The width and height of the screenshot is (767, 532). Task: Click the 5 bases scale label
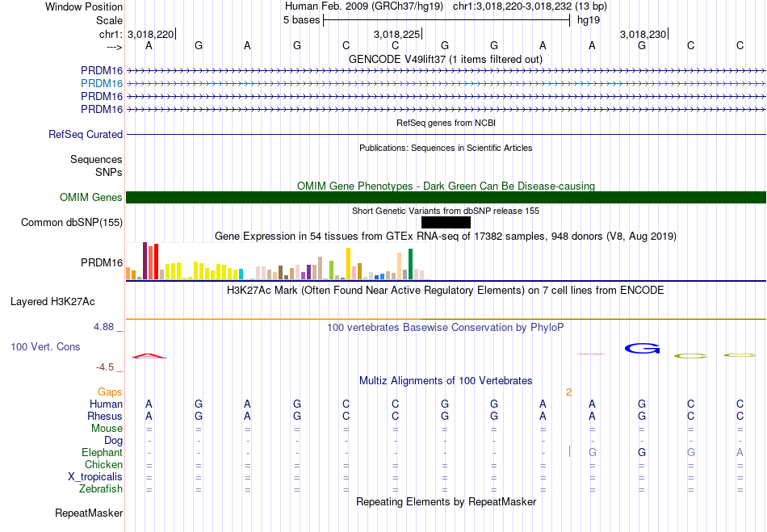(x=301, y=20)
